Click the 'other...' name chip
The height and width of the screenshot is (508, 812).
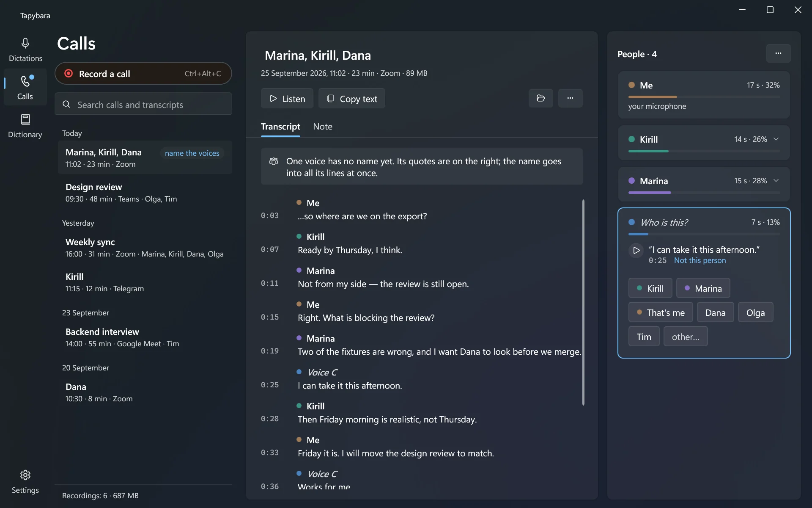point(685,337)
